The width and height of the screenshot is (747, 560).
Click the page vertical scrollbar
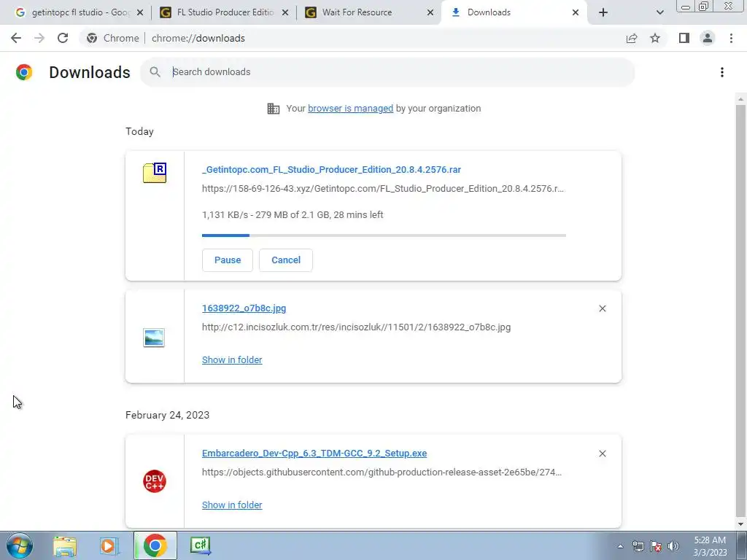pyautogui.click(x=740, y=309)
